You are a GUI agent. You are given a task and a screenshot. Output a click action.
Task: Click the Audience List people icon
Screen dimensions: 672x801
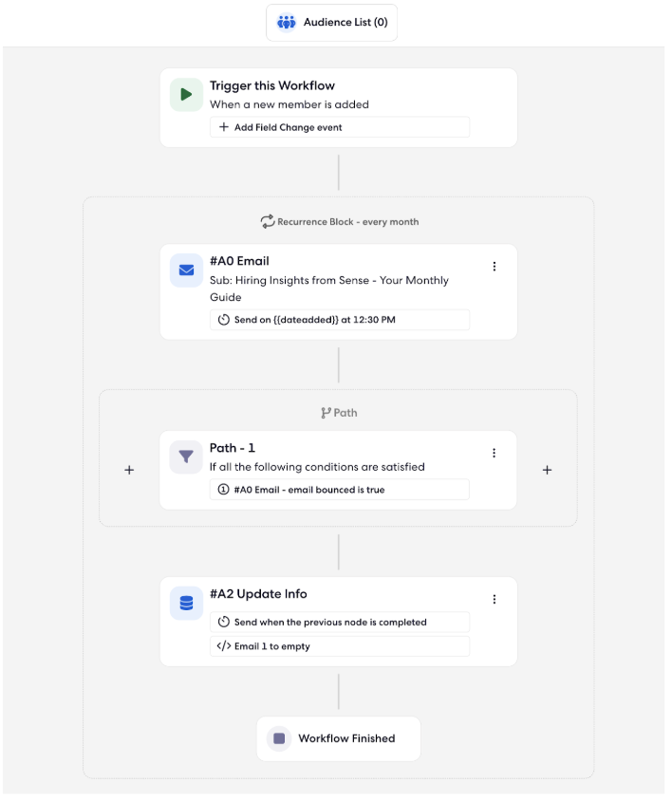click(287, 23)
